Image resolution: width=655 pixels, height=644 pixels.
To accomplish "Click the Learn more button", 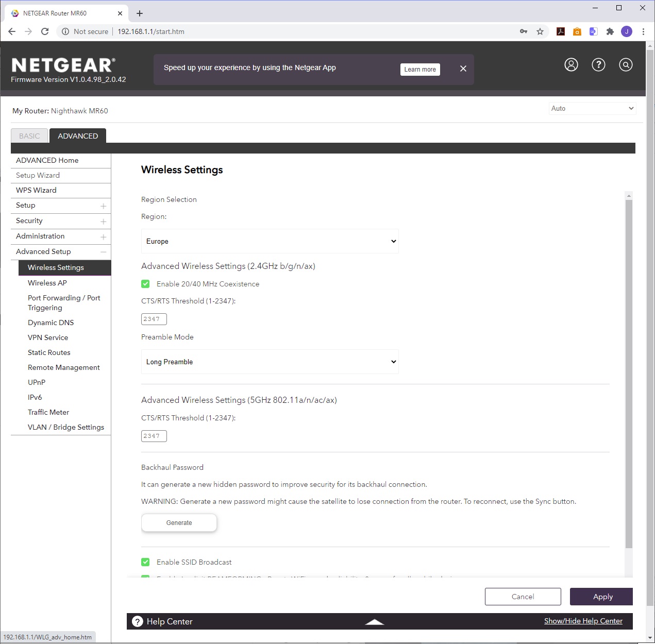I will (420, 70).
